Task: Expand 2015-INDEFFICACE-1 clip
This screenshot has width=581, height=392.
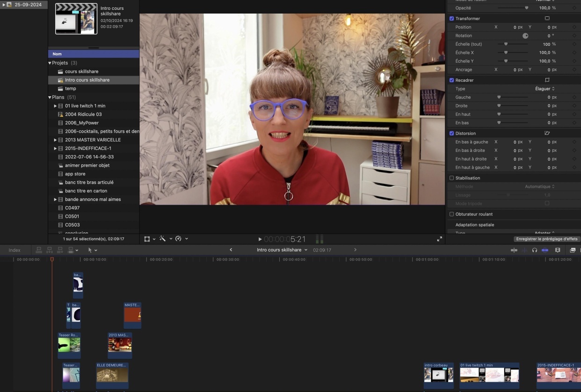Action: [x=55, y=148]
